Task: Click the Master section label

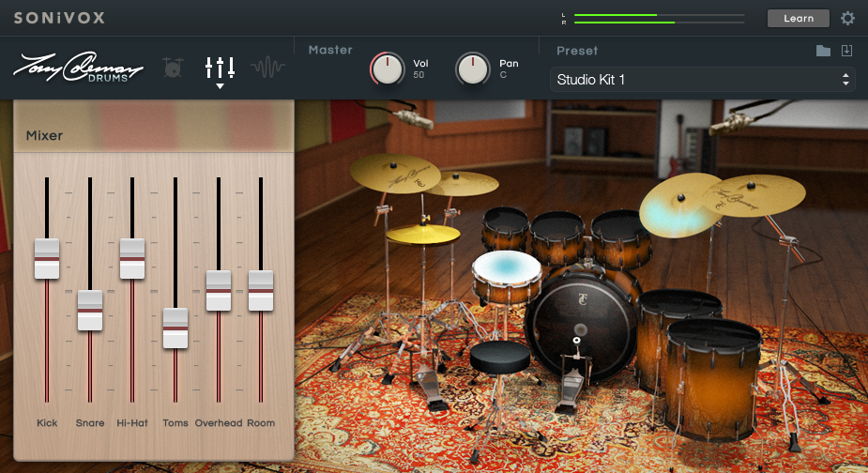Action: pyautogui.click(x=330, y=50)
